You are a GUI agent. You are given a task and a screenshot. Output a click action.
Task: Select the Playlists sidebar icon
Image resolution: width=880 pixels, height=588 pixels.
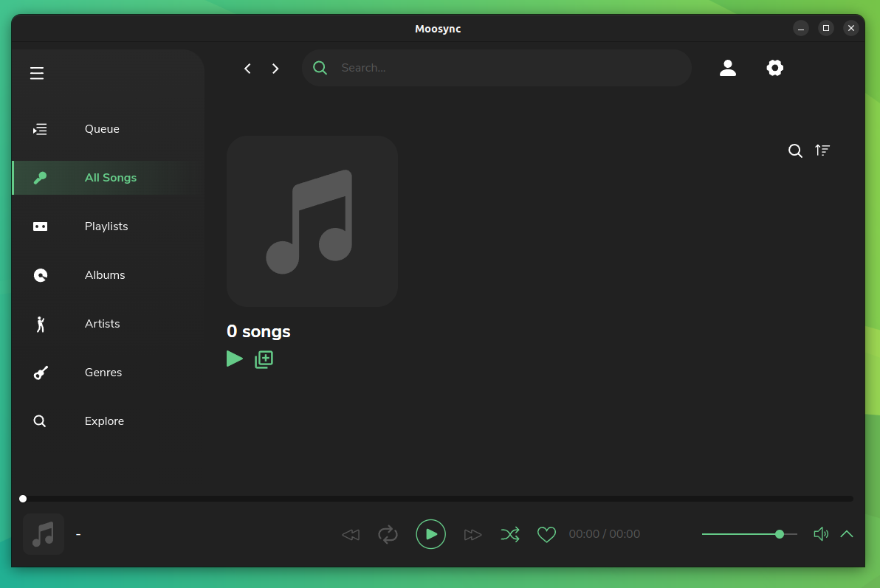pos(40,226)
